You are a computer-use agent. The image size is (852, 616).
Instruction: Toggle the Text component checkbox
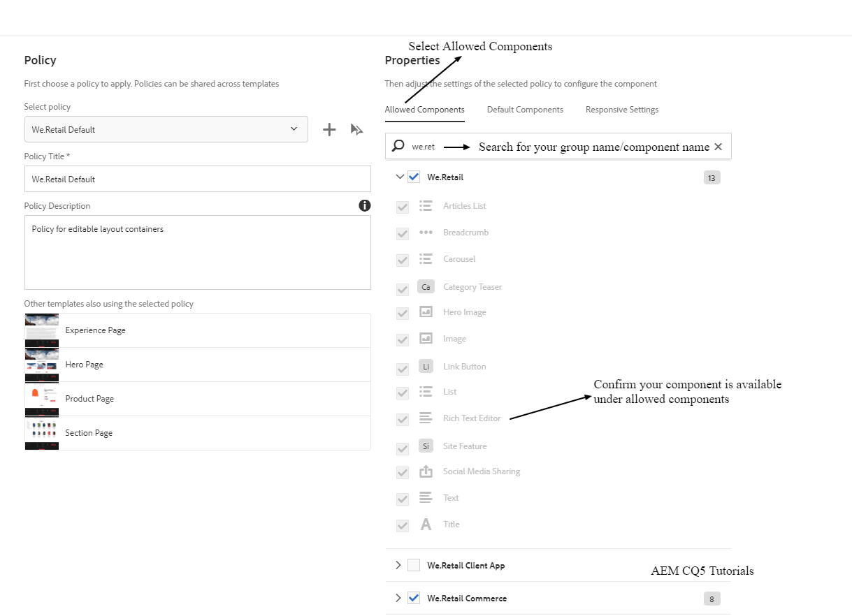click(x=403, y=499)
